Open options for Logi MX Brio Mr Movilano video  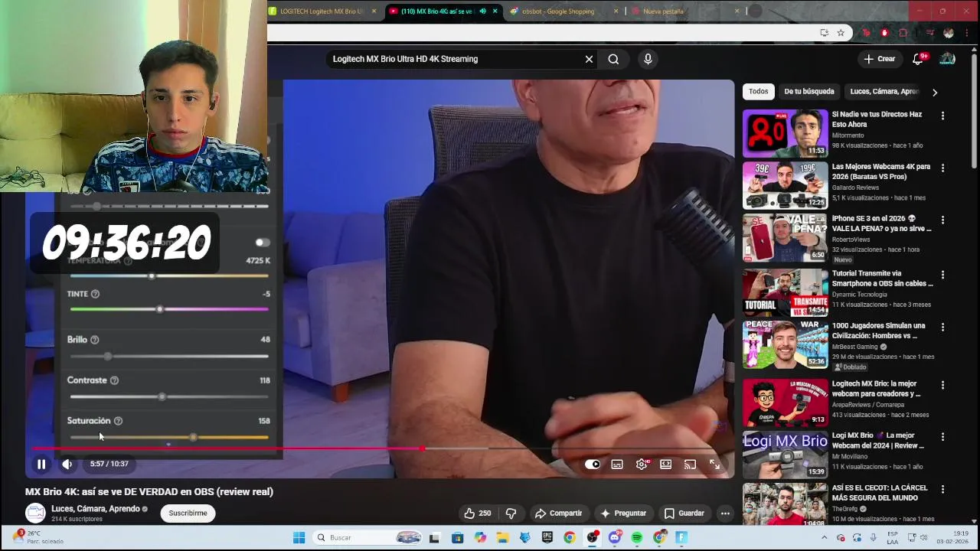point(942,437)
